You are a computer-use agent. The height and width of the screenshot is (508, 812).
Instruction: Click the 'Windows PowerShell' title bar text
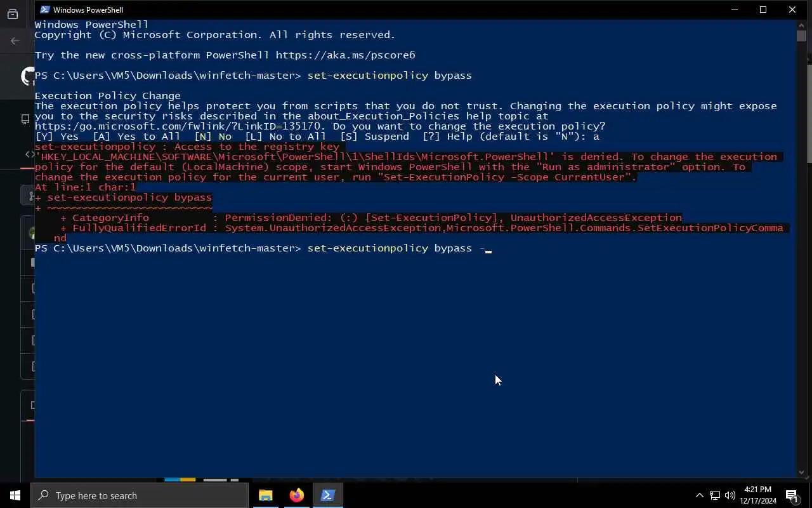click(x=88, y=10)
